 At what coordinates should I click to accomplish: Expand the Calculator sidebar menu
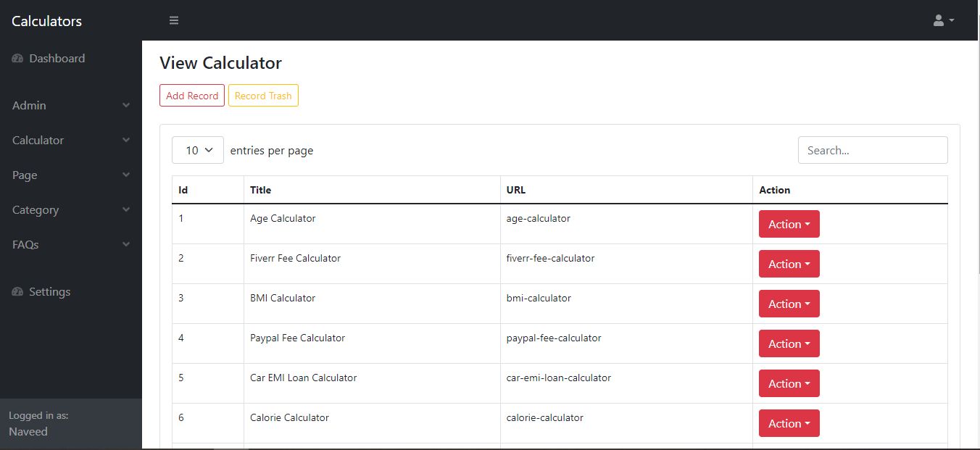click(x=70, y=140)
